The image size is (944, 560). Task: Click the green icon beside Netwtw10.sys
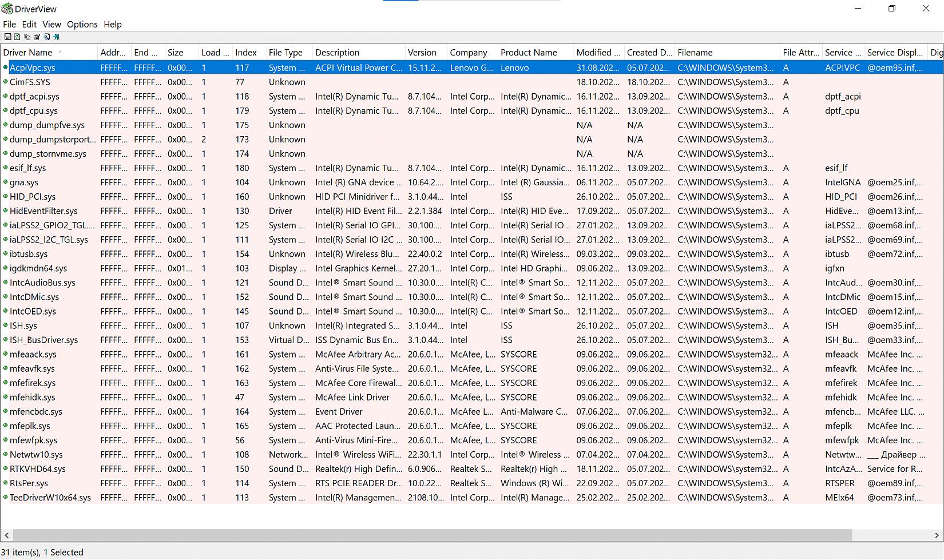click(x=5, y=454)
